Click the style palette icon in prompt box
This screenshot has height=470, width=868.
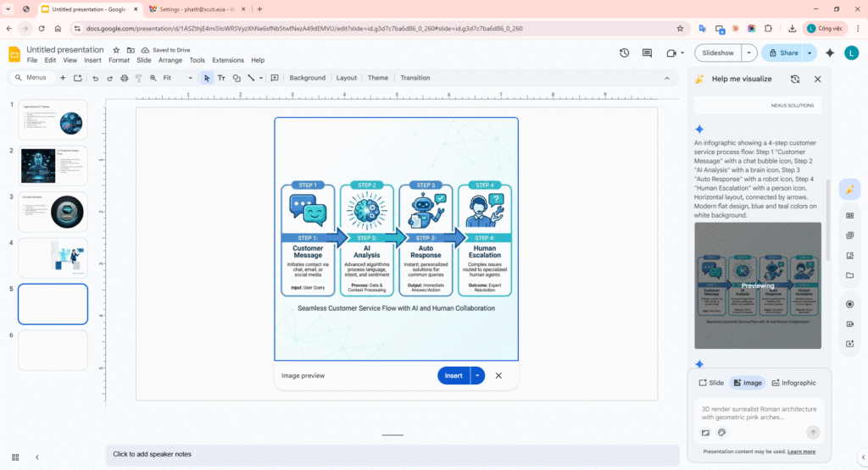tap(722, 433)
